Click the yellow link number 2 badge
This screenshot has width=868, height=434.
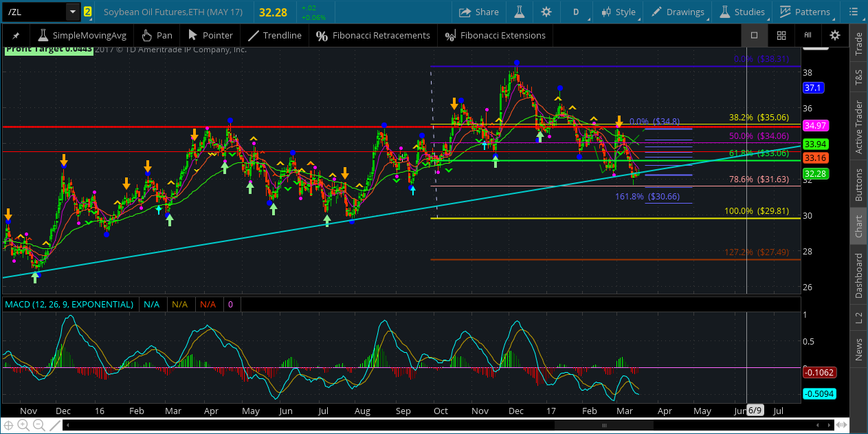click(x=87, y=12)
